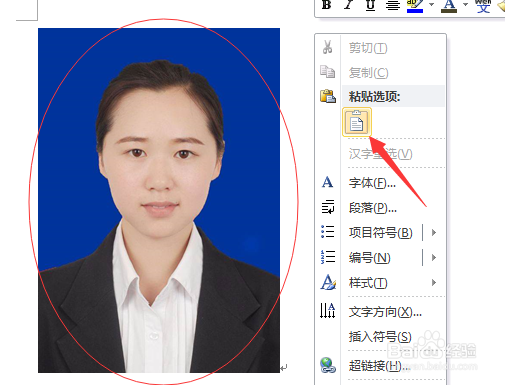
Task: Click the text direction icon
Action: click(x=328, y=311)
